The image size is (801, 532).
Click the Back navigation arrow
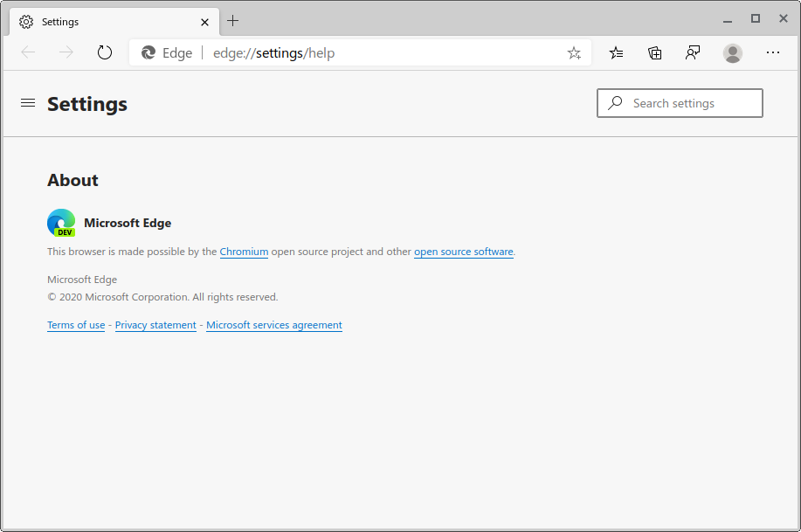28,52
